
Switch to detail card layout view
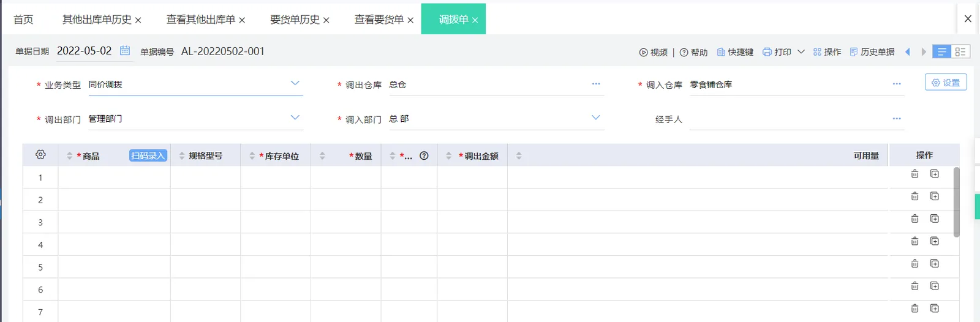(960, 52)
